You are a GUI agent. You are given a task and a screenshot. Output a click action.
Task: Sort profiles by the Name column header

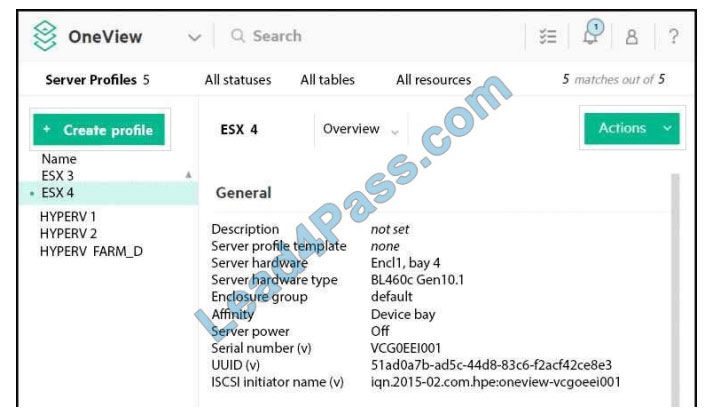(59, 159)
